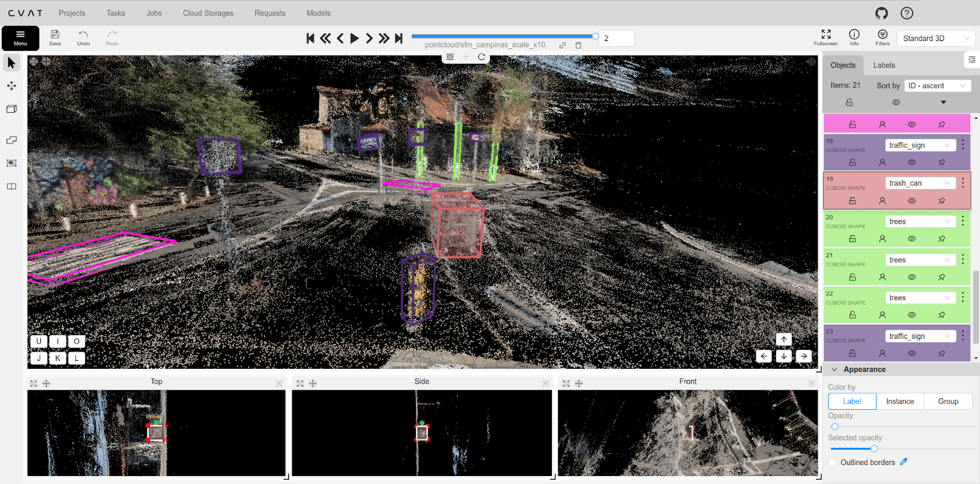Activate the move image tool
This screenshot has height=484, width=980.
[12, 86]
